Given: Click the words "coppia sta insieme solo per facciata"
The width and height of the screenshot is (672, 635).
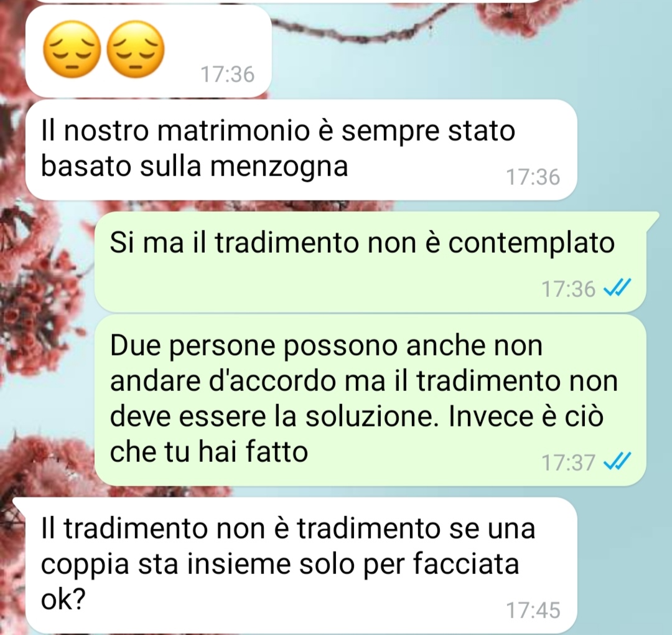Looking at the screenshot, I should [280, 564].
